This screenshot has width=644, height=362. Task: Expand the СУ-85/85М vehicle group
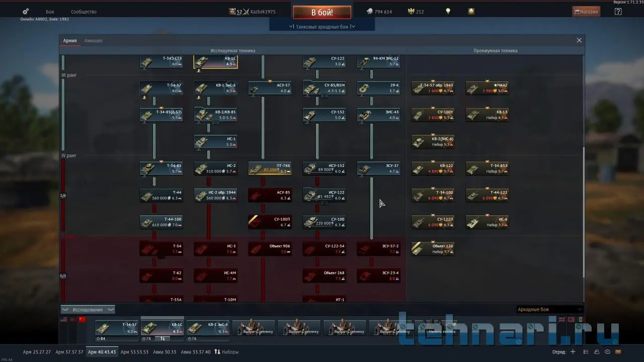[x=324, y=96]
